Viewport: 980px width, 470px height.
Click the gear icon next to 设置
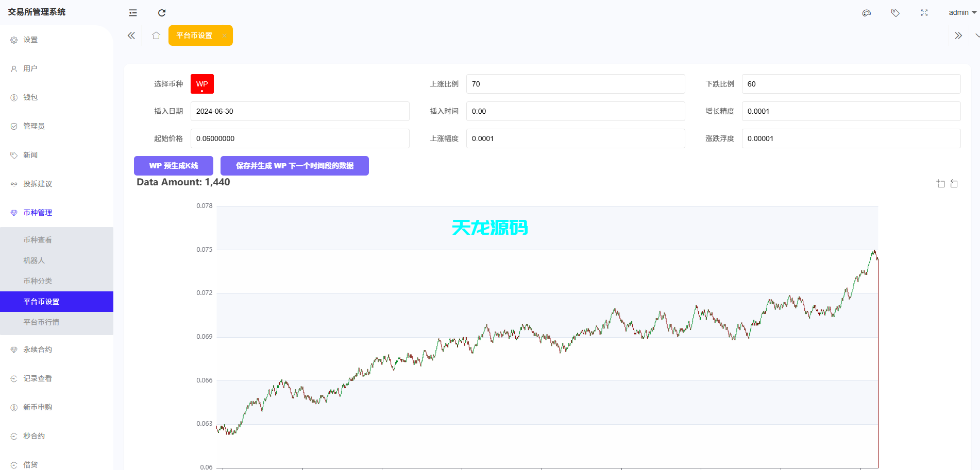pos(14,40)
